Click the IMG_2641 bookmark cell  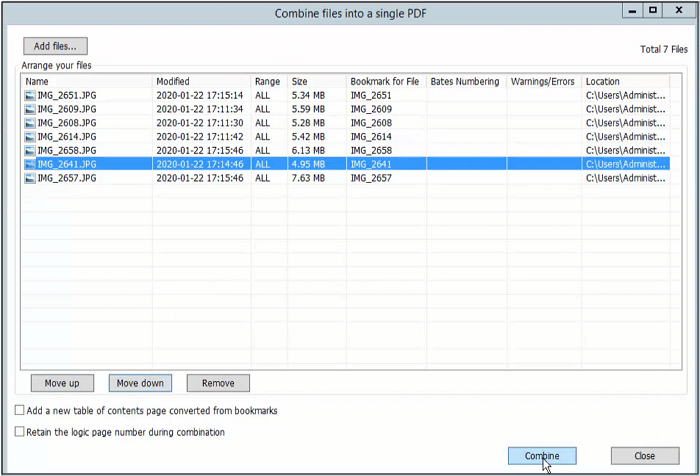pos(371,164)
